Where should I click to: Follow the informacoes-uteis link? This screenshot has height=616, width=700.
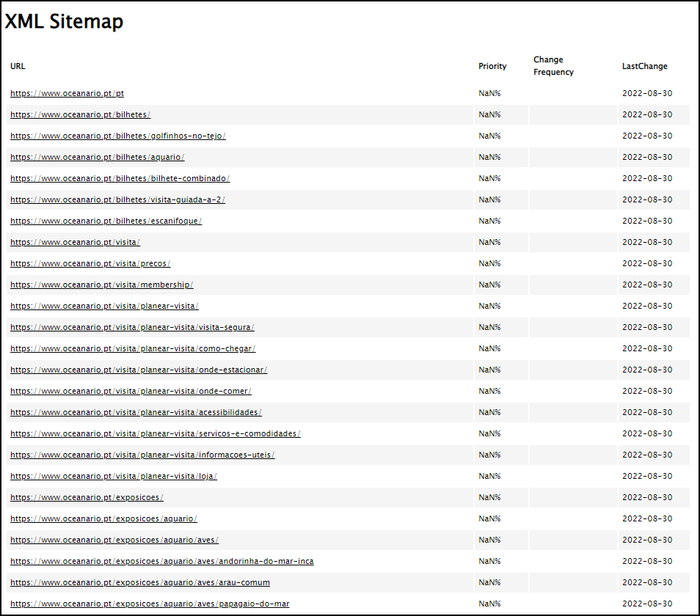(142, 455)
